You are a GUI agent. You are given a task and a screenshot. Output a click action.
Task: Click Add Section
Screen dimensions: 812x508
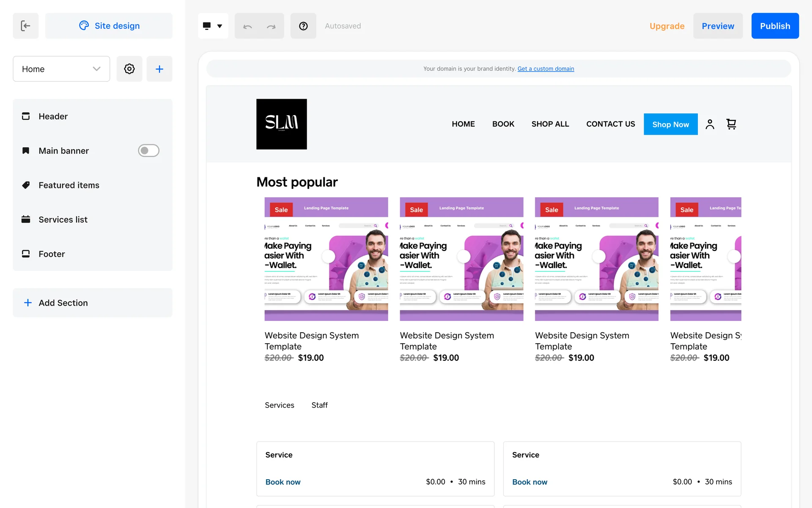(x=63, y=303)
